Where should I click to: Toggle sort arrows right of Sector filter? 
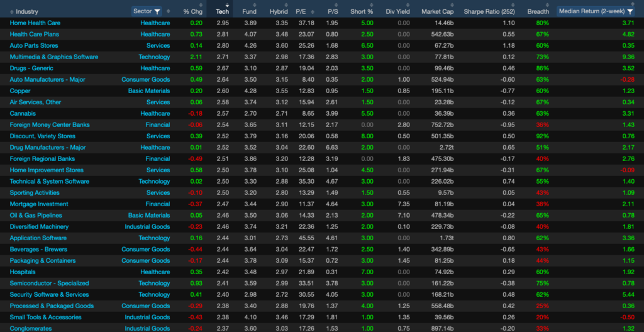click(x=168, y=11)
